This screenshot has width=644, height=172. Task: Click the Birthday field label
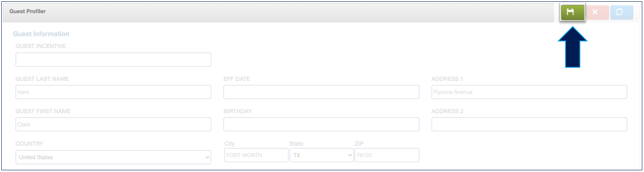[237, 111]
